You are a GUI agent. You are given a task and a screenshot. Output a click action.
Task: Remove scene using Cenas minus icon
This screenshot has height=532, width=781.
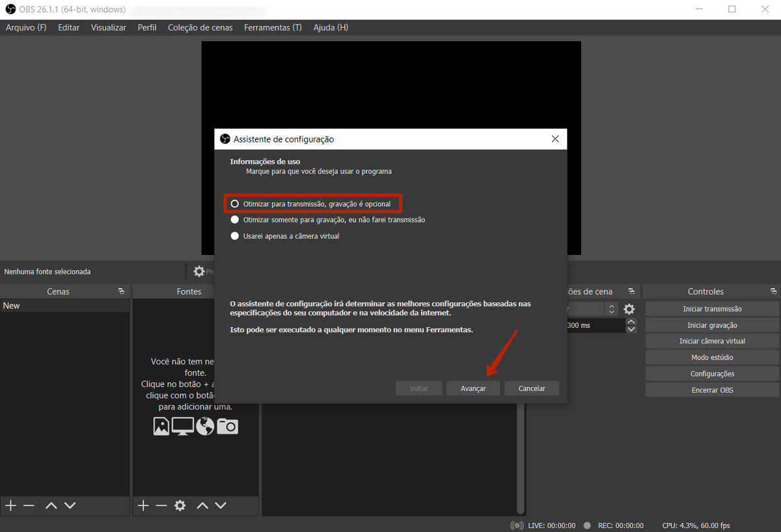(x=29, y=505)
